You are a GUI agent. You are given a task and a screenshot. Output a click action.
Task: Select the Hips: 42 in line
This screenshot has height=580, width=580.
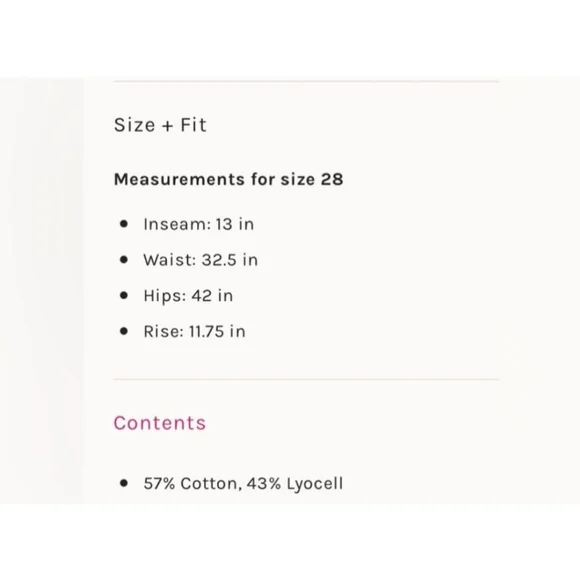(x=188, y=296)
